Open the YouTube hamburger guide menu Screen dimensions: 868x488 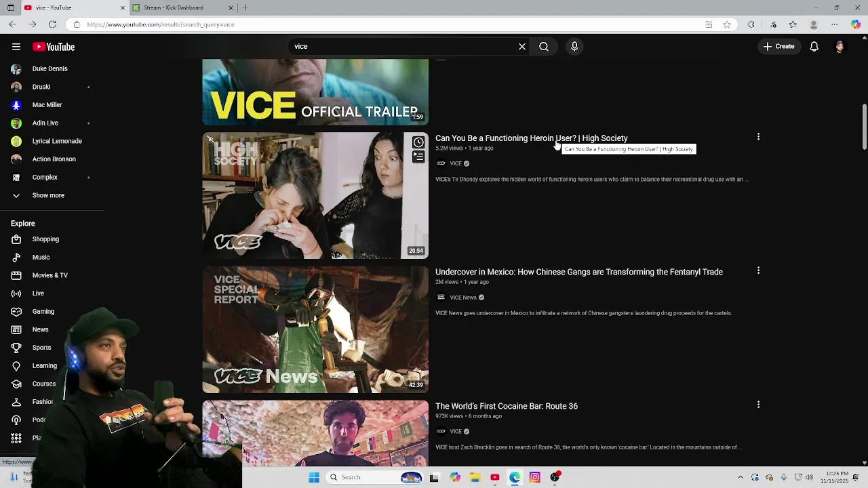click(16, 47)
